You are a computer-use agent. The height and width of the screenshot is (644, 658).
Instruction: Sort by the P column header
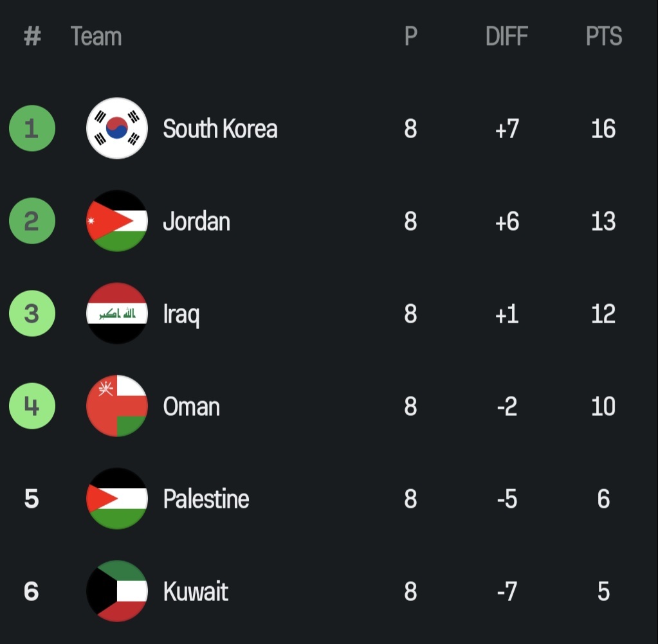[411, 36]
